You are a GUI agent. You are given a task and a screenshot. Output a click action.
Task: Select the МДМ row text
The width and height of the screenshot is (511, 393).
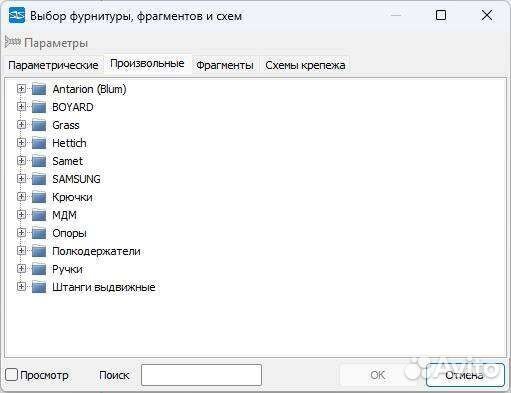point(64,215)
